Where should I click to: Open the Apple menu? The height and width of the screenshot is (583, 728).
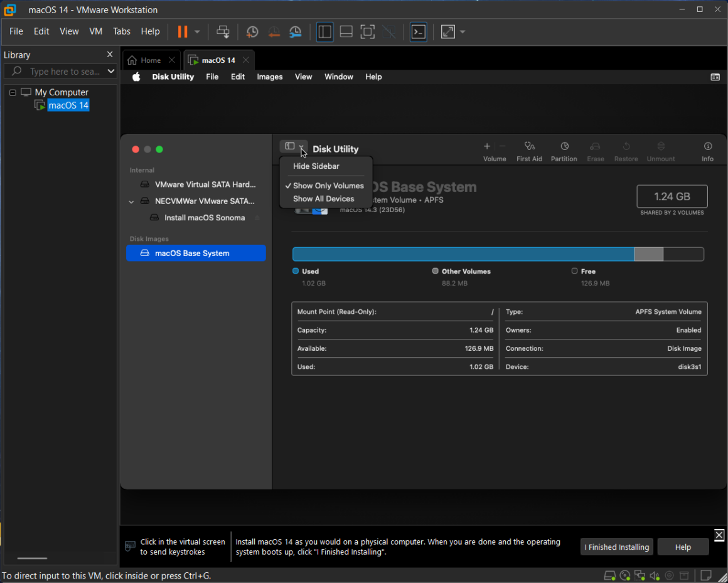click(x=136, y=77)
